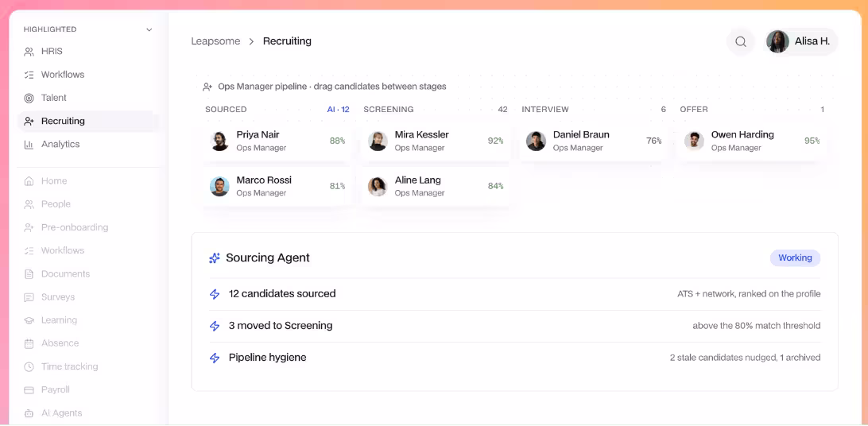Viewport: 868px width, 426px height.
Task: Open Priya Nair candidate card
Action: 277,141
